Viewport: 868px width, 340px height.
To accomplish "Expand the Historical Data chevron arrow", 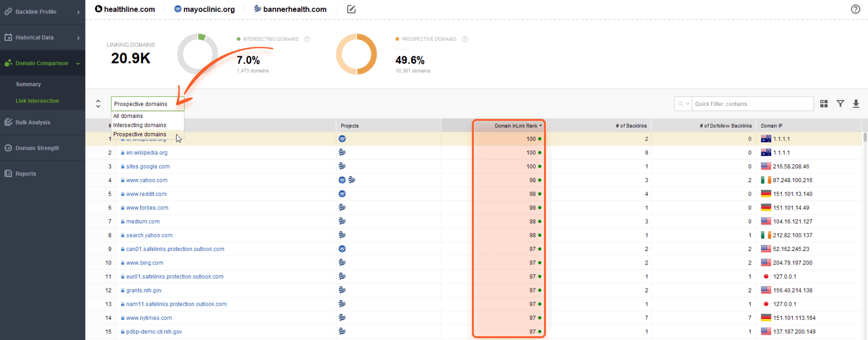I will pyautogui.click(x=78, y=38).
